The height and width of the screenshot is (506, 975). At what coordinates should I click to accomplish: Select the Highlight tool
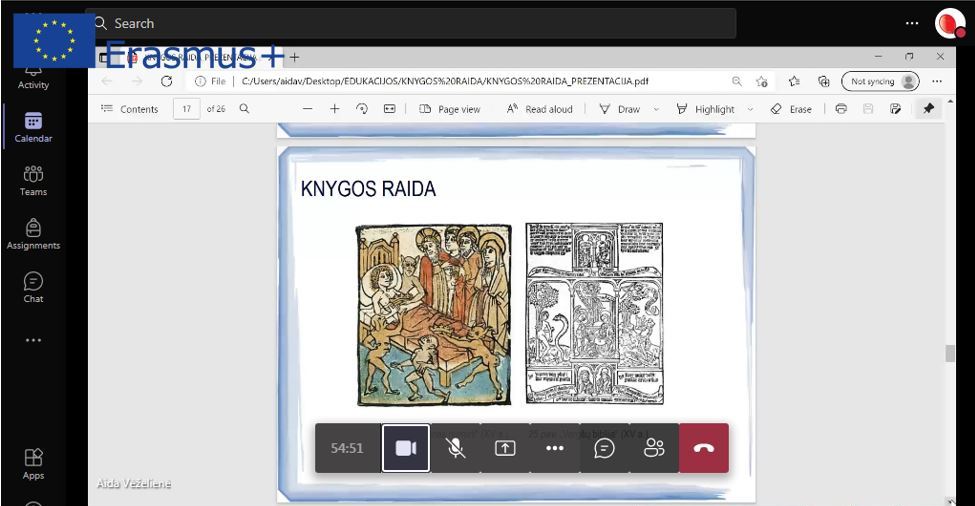[x=705, y=109]
